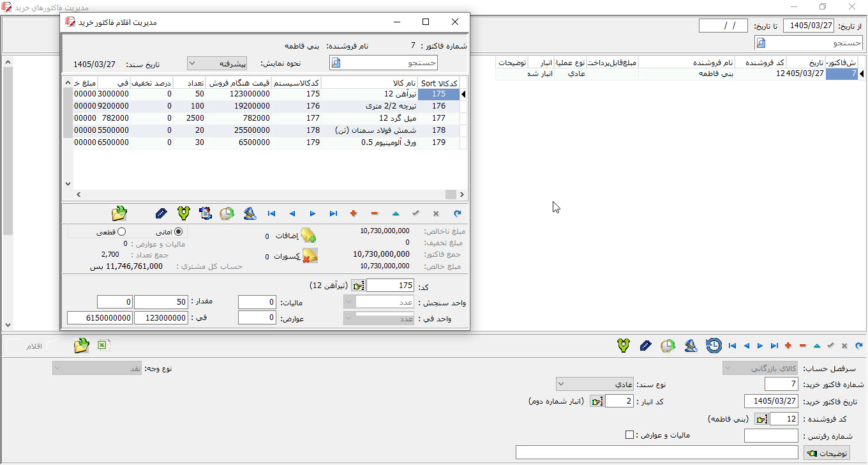Viewport: 868px width, 465px height.
Task: Click the blue history clock icon in main toolbar
Action: 714,346
